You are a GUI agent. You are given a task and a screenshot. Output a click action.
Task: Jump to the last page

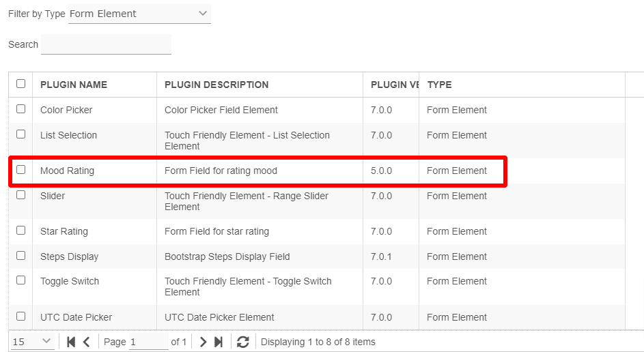(x=219, y=342)
